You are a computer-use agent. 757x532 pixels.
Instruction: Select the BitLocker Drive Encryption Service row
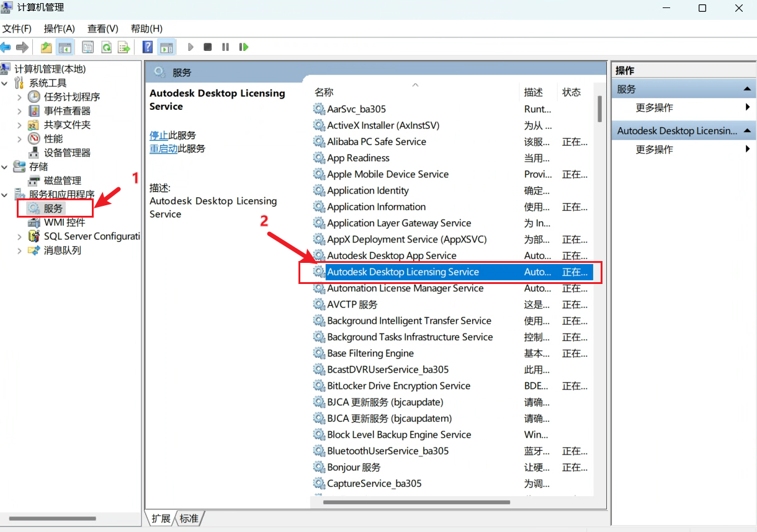click(x=452, y=386)
